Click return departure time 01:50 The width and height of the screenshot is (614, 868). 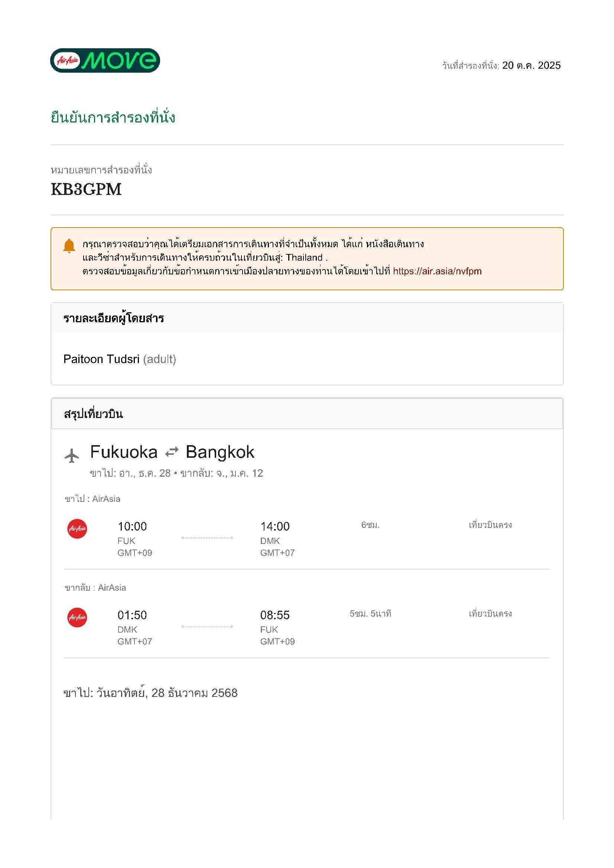click(x=132, y=615)
